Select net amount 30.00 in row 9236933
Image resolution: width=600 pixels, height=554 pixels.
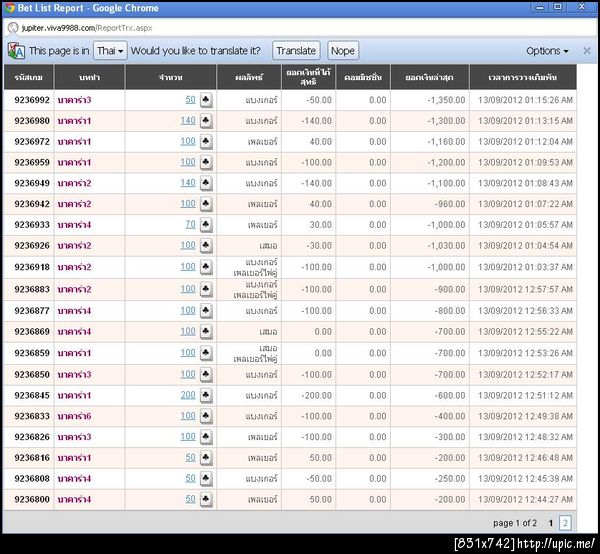pyautogui.click(x=321, y=225)
